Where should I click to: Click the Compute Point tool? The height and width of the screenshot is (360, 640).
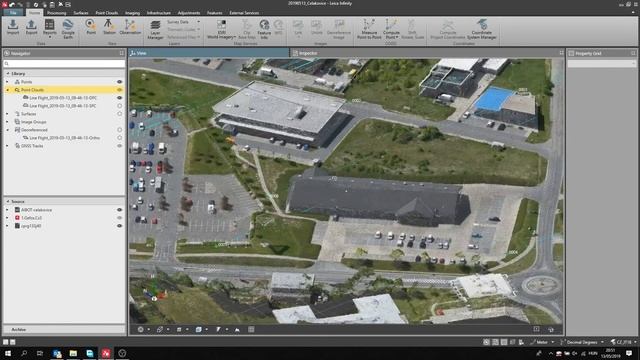click(391, 29)
